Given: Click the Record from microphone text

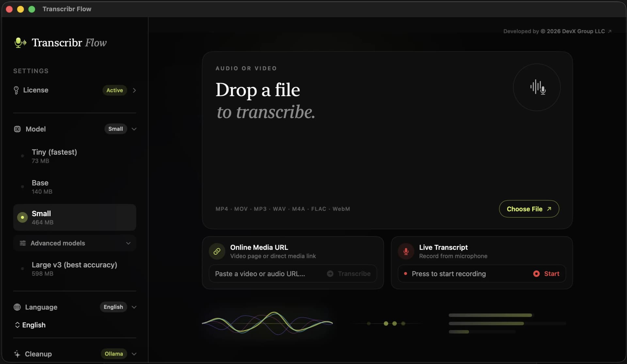Looking at the screenshot, I should point(453,256).
